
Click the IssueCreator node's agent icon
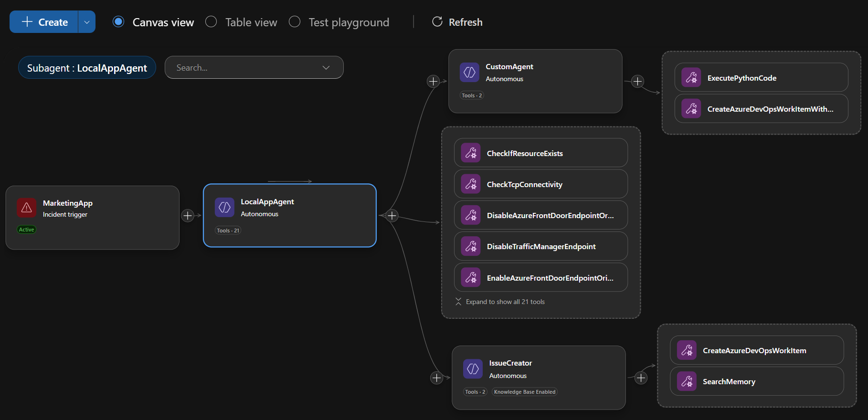pos(473,369)
